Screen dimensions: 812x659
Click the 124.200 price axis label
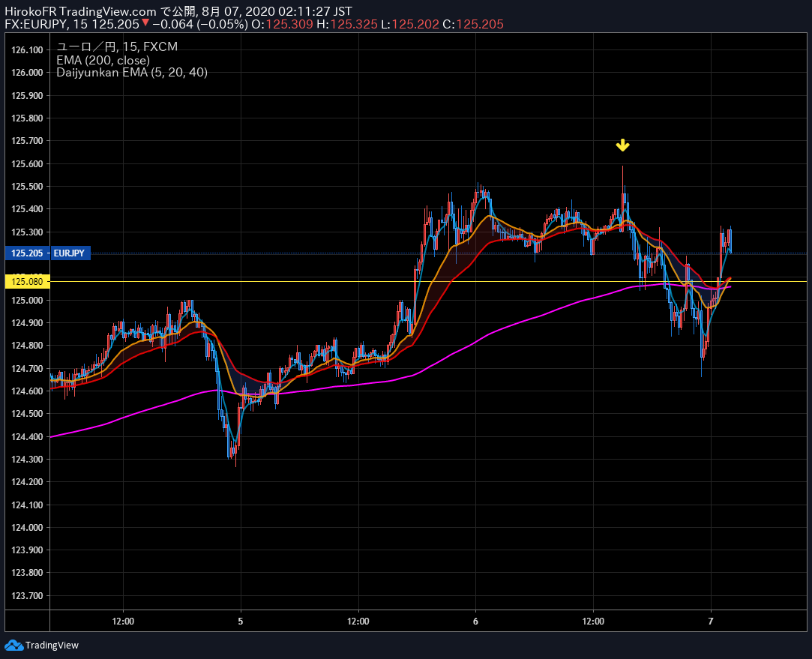coord(27,482)
